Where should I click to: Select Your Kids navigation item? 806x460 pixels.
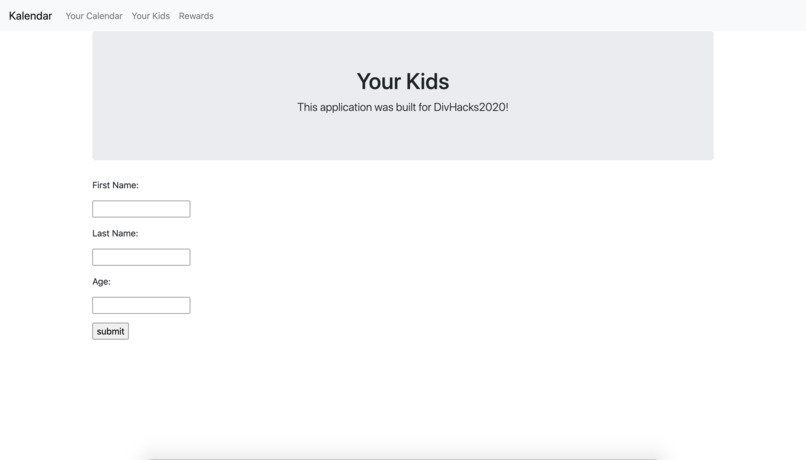[151, 16]
